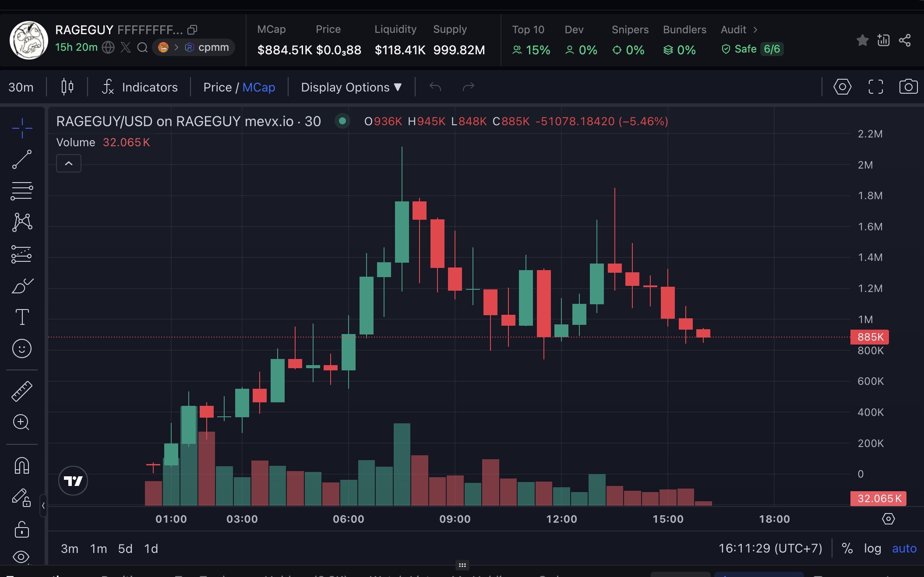The image size is (924, 577).
Task: Search the token with magnifier icon
Action: tap(142, 47)
